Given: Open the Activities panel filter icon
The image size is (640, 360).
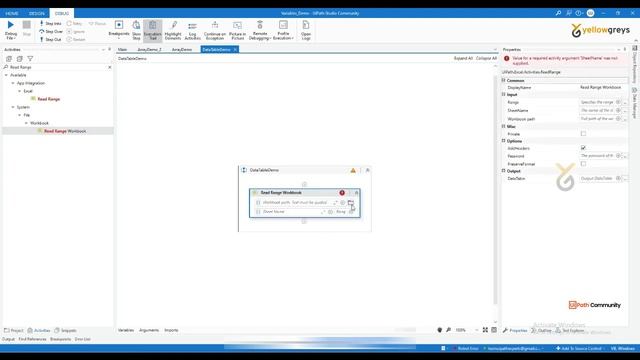Looking at the screenshot, I should click(30, 59).
